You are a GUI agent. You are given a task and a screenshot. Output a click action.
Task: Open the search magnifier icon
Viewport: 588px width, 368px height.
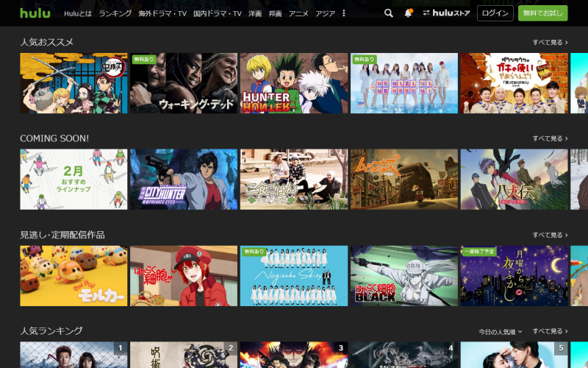389,13
